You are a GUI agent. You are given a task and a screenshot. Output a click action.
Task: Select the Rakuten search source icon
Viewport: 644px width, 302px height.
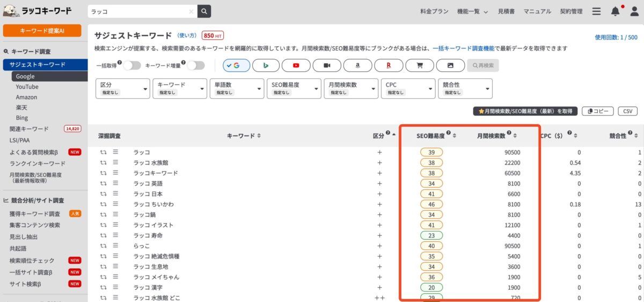(389, 66)
